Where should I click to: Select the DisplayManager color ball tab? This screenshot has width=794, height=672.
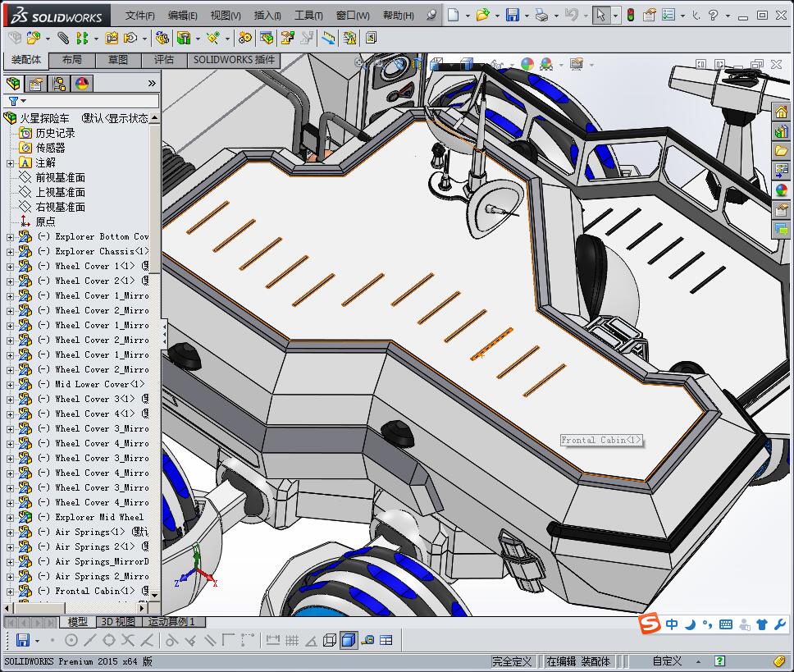point(82,83)
